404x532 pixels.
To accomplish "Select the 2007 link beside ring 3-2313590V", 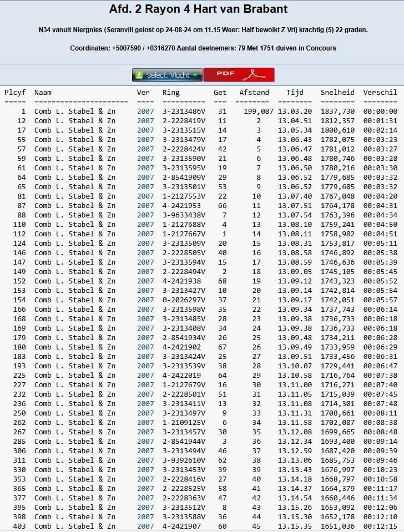I will 145,159.
